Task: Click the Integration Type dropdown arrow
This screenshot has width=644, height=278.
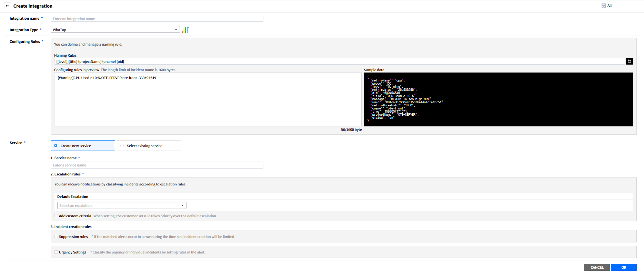Action: 176,30
